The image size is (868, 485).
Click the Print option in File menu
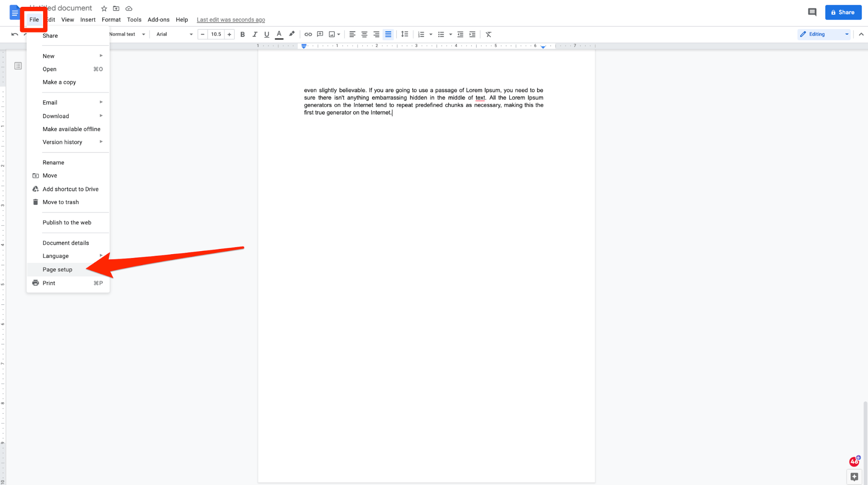pos(49,282)
